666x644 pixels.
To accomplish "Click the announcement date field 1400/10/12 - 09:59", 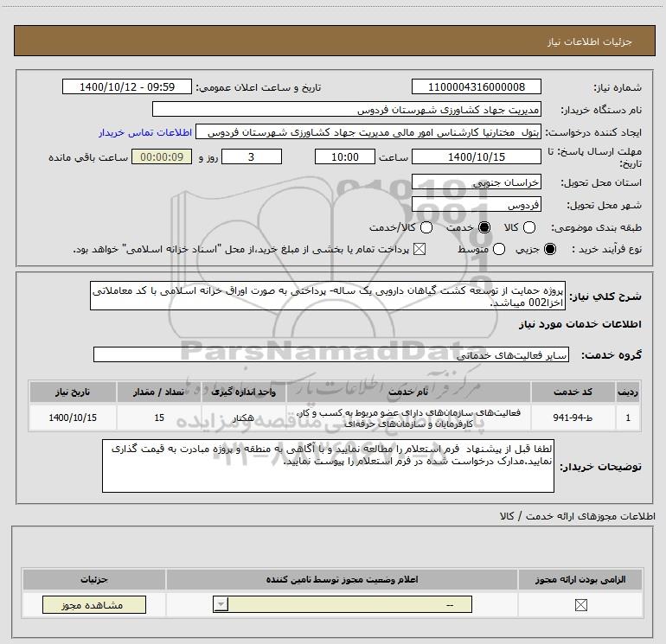I will click(127, 86).
